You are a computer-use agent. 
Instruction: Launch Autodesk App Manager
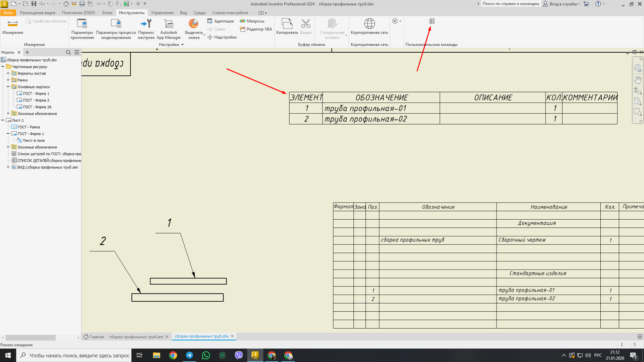coord(169,29)
